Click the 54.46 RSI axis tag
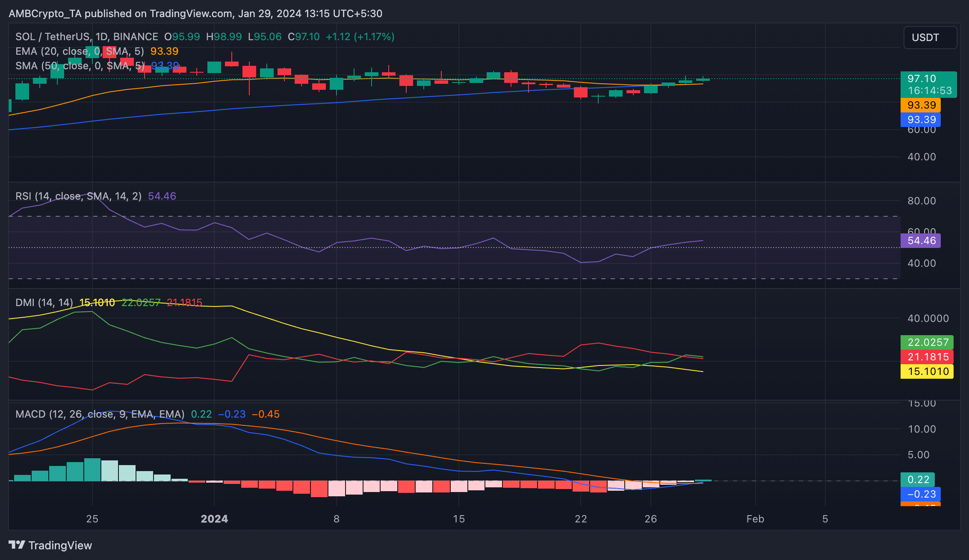 point(920,241)
